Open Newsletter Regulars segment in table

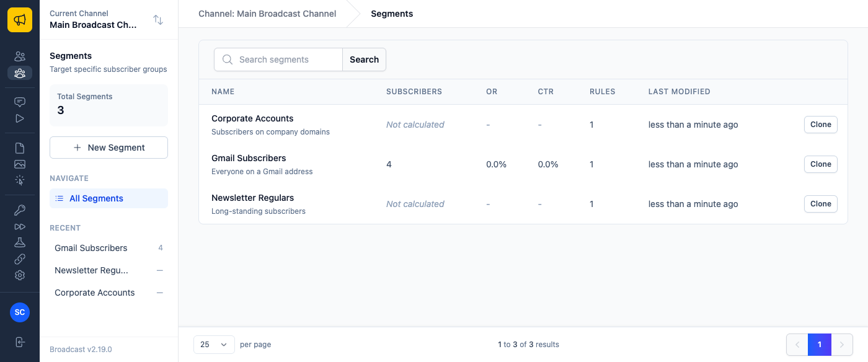coord(252,198)
